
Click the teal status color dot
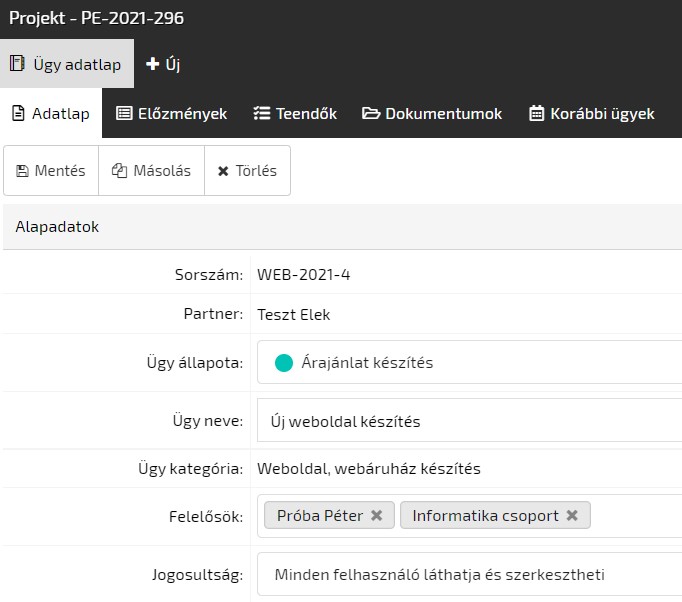pyautogui.click(x=283, y=363)
